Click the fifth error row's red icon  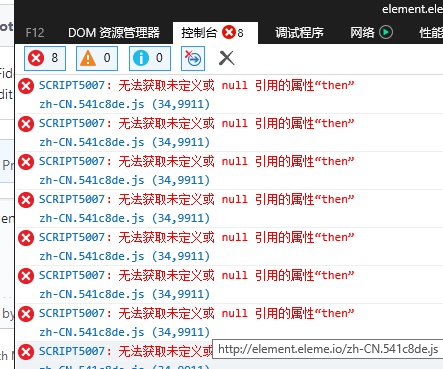tap(26, 238)
